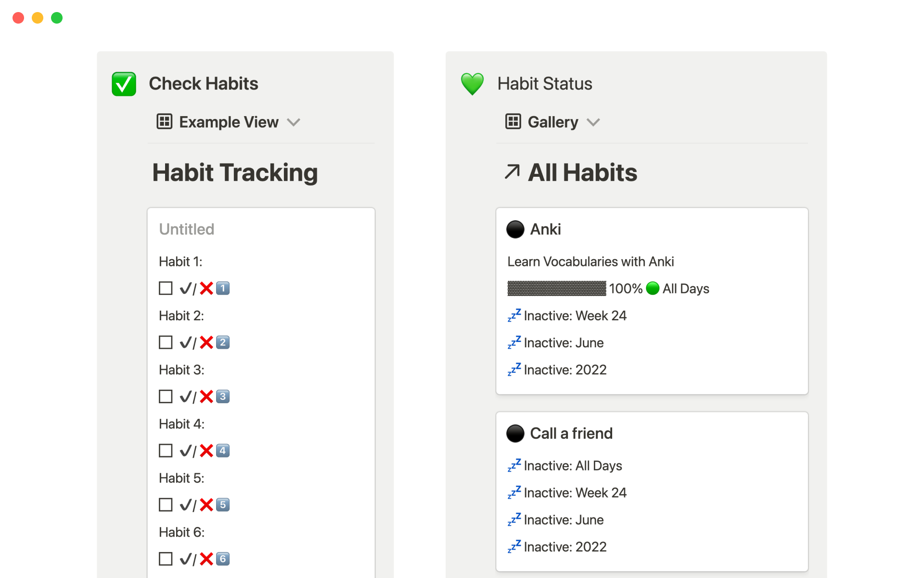
Task: Click the black circle icon on Anki card
Action: pyautogui.click(x=515, y=229)
